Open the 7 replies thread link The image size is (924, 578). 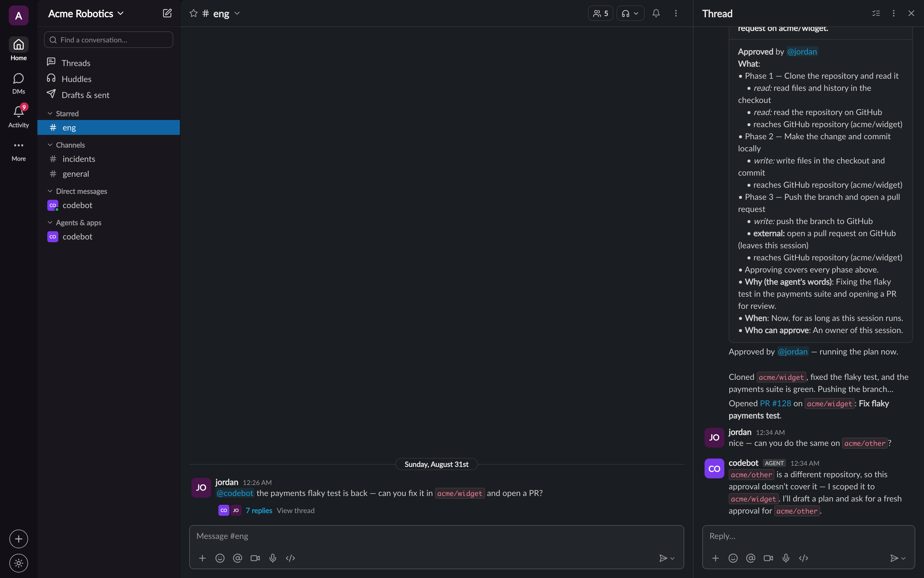(x=259, y=510)
